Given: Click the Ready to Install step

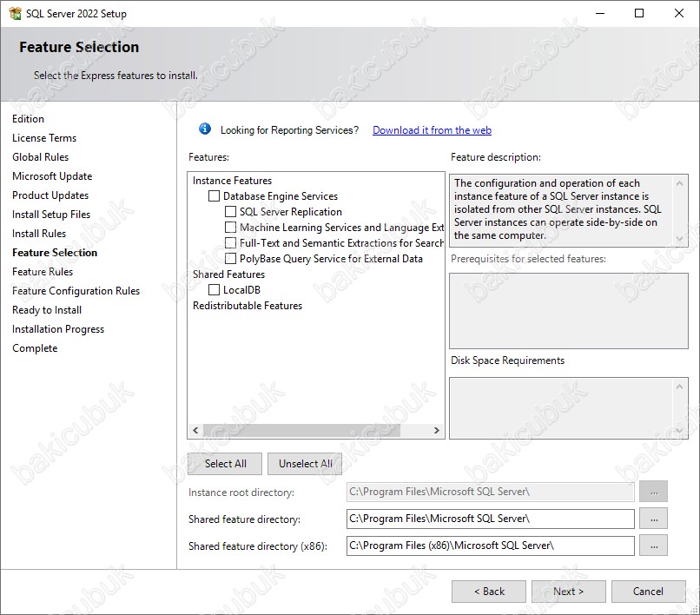Looking at the screenshot, I should pos(47,310).
